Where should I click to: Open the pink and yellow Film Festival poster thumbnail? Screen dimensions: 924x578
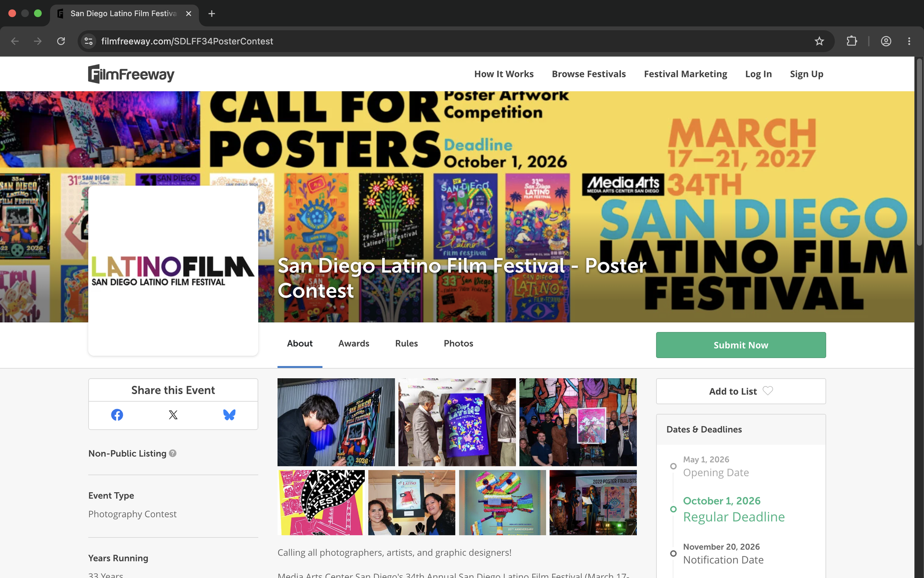coord(321,502)
